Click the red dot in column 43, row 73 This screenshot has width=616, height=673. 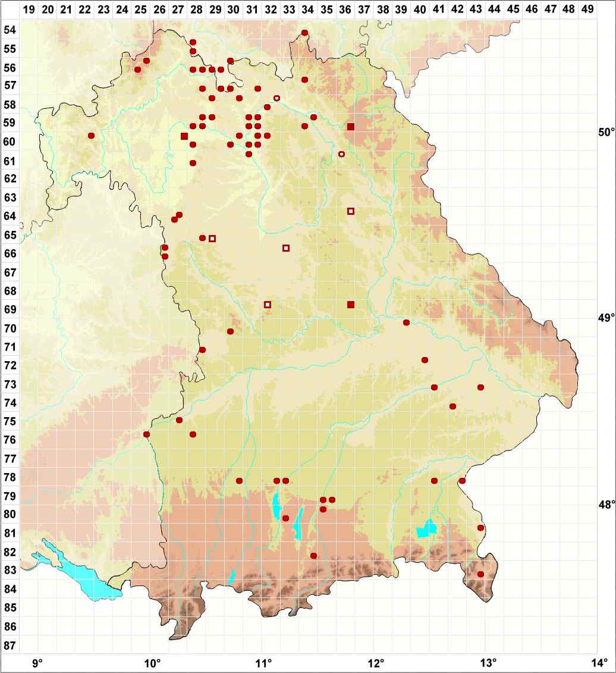[480, 387]
